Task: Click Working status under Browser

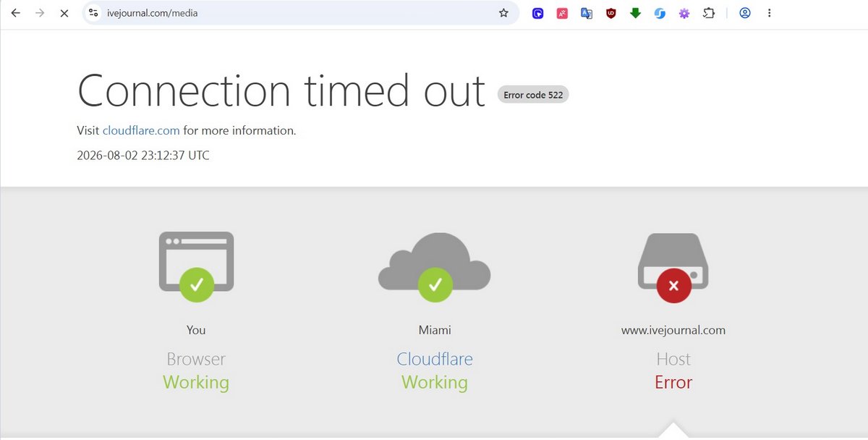Action: [196, 382]
